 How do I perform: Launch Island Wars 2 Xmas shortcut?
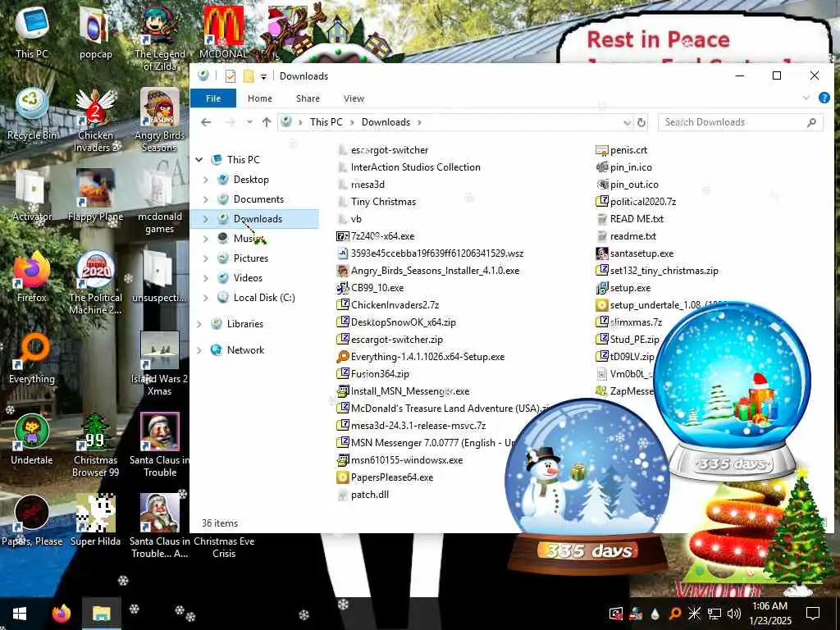(160, 364)
